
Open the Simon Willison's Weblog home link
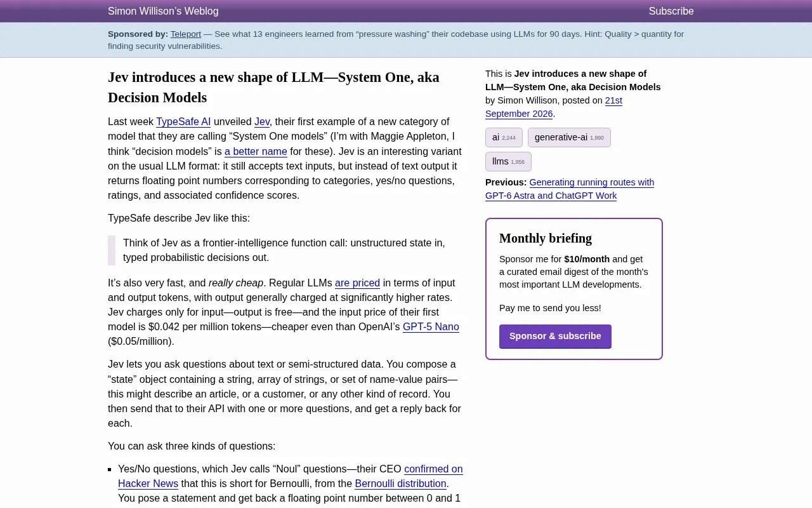click(163, 11)
